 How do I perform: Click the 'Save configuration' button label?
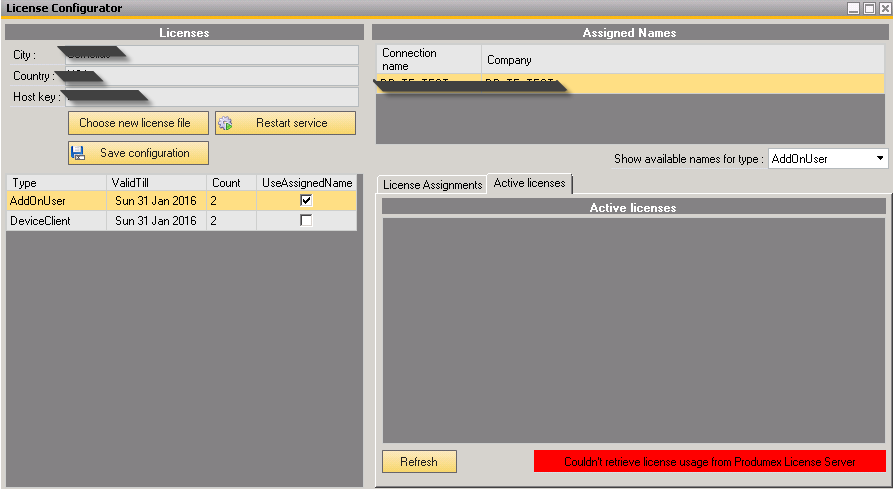[x=145, y=153]
